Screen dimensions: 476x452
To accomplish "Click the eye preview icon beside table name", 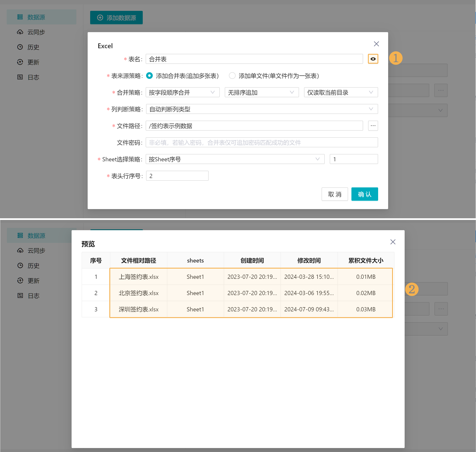I will (x=373, y=59).
